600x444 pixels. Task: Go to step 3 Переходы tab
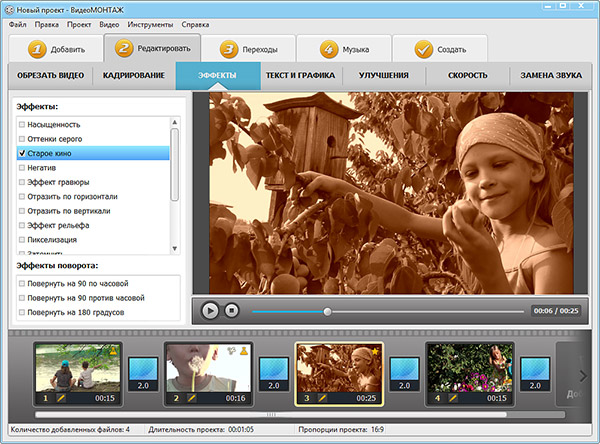pos(248,49)
